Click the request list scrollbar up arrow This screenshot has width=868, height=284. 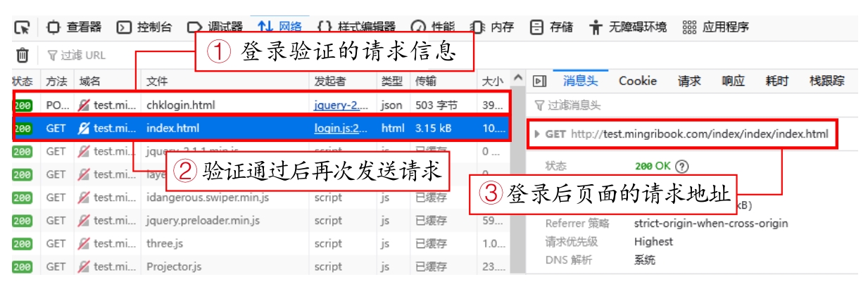[517, 77]
